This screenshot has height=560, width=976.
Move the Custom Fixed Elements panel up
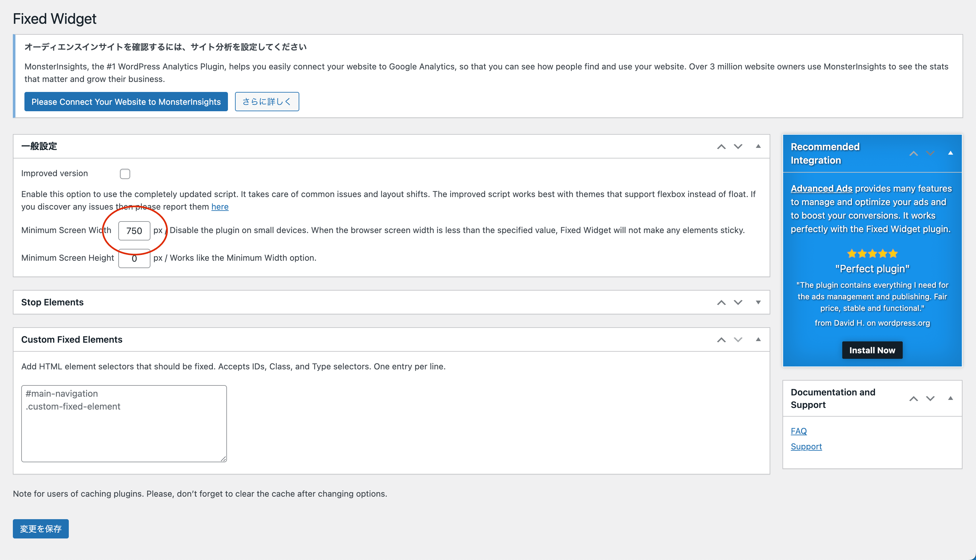(721, 339)
